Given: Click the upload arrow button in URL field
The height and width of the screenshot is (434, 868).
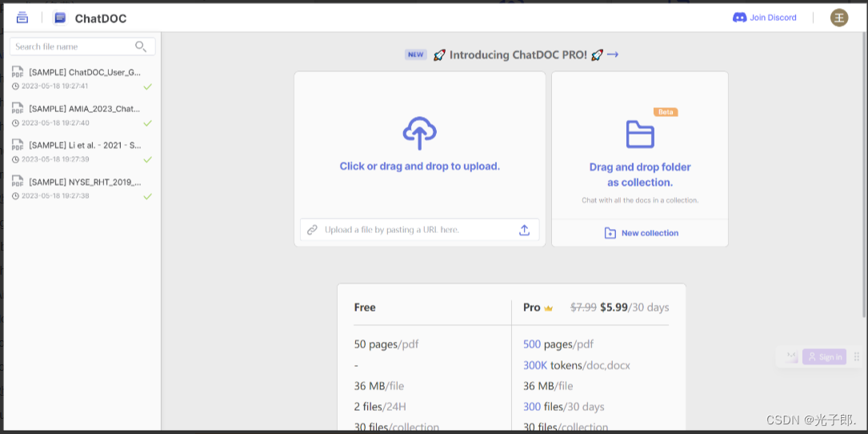Looking at the screenshot, I should point(524,230).
